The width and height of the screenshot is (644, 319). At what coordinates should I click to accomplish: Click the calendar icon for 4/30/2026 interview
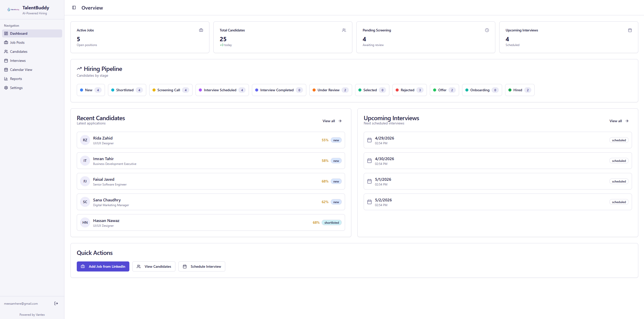369,161
